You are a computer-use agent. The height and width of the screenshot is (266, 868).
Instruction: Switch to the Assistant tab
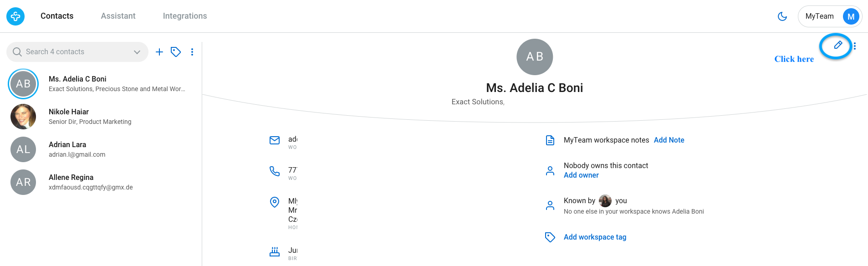tap(118, 16)
